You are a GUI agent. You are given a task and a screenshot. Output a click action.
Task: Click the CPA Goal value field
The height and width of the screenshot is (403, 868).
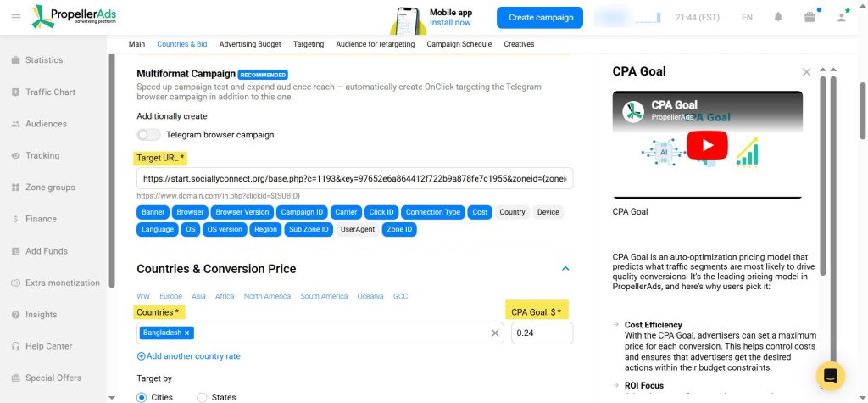[542, 333]
